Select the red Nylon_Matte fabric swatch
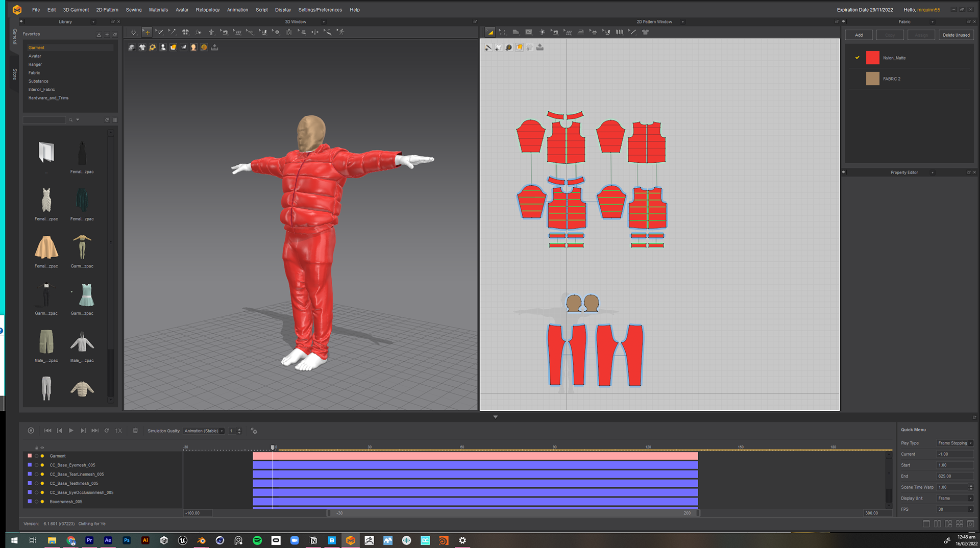 872,58
